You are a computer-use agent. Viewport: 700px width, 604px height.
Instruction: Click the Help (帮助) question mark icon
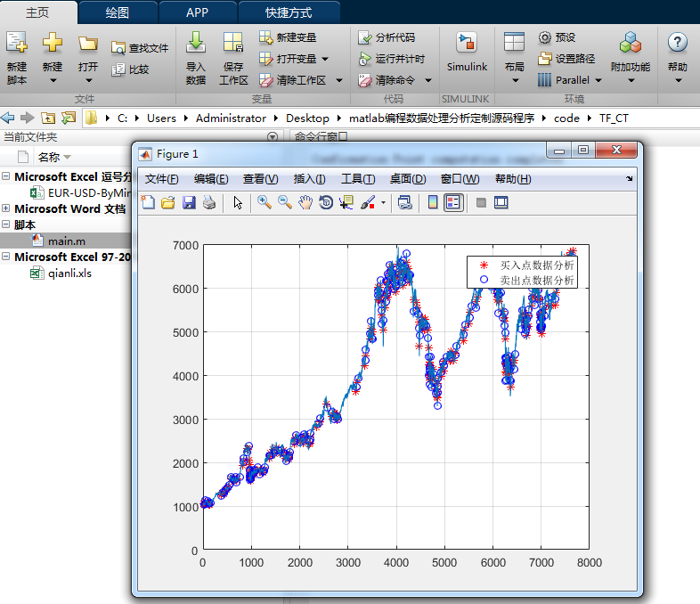(677, 43)
